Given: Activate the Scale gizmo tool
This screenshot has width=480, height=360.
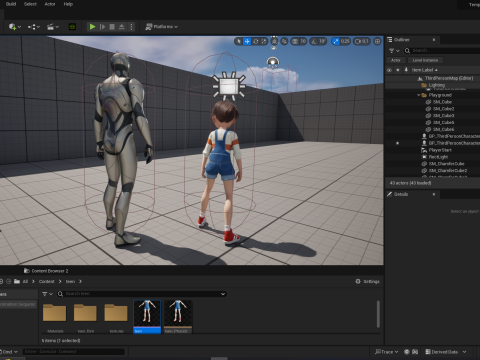Looking at the screenshot, I should 264,41.
